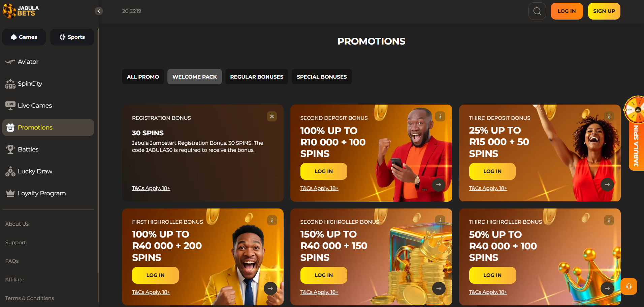Switch to Regular Bonuses tab
Screen dimensions: 644x307
pos(257,77)
